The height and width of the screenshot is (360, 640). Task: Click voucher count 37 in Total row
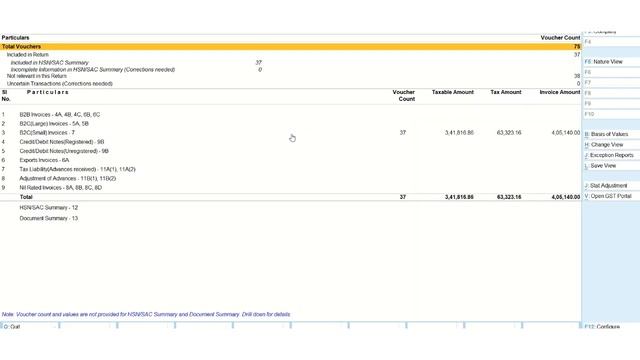click(403, 197)
